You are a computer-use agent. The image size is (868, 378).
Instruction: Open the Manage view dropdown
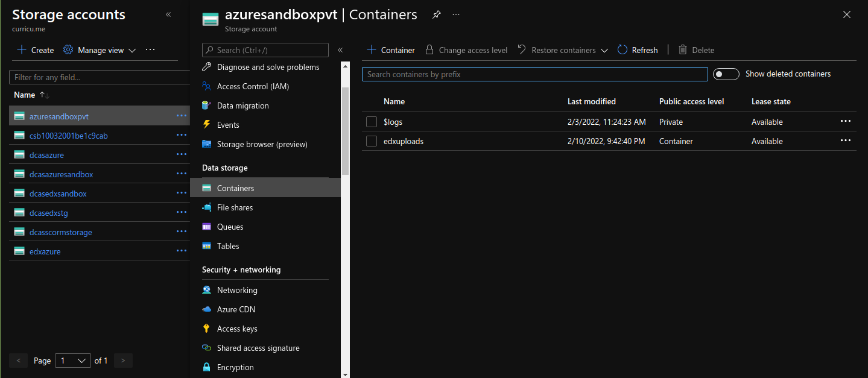click(x=100, y=50)
